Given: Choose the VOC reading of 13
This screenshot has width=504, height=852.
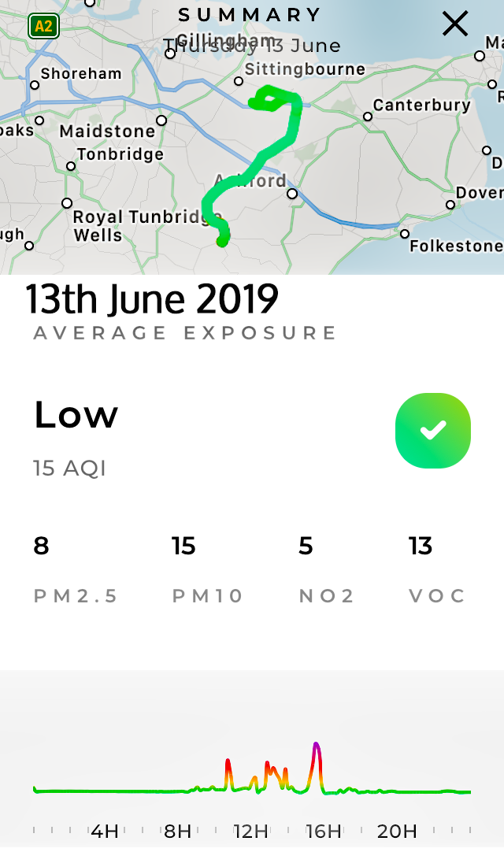Looking at the screenshot, I should 421,546.
